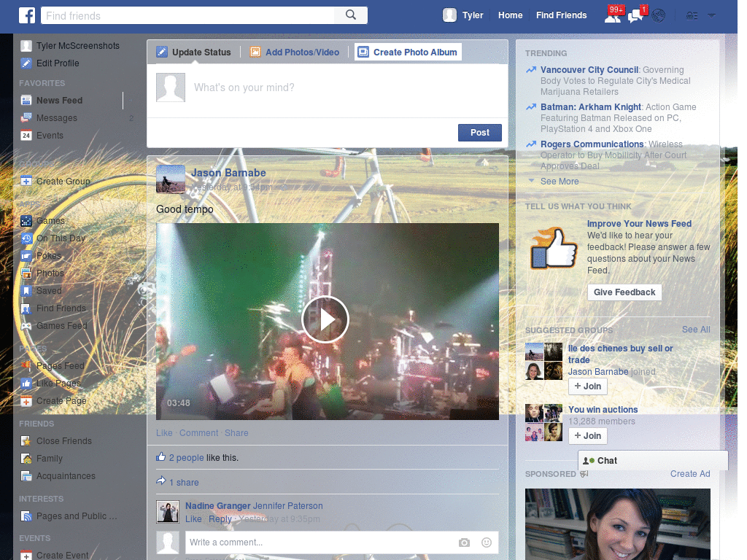The height and width of the screenshot is (560, 747).
Task: Like Jason Barnabe's video post
Action: click(164, 433)
